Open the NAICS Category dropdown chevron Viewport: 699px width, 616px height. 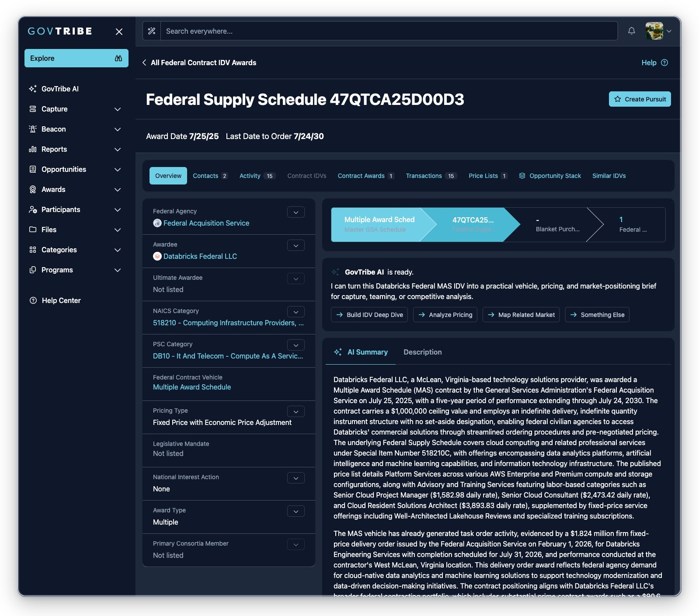point(296,312)
